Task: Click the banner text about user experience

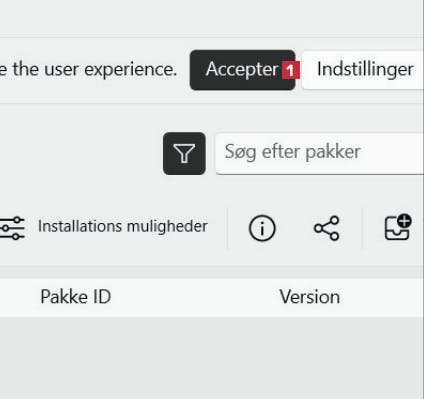Action: pos(88,70)
